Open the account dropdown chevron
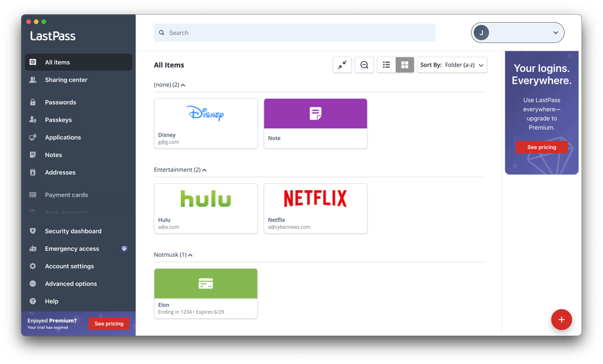 (x=555, y=33)
